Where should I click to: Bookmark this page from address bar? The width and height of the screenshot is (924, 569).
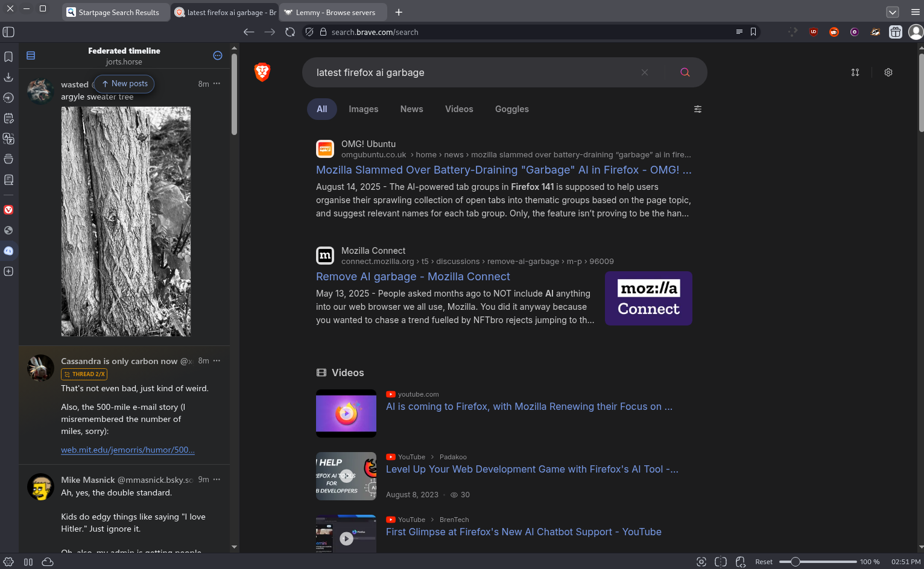[753, 32]
